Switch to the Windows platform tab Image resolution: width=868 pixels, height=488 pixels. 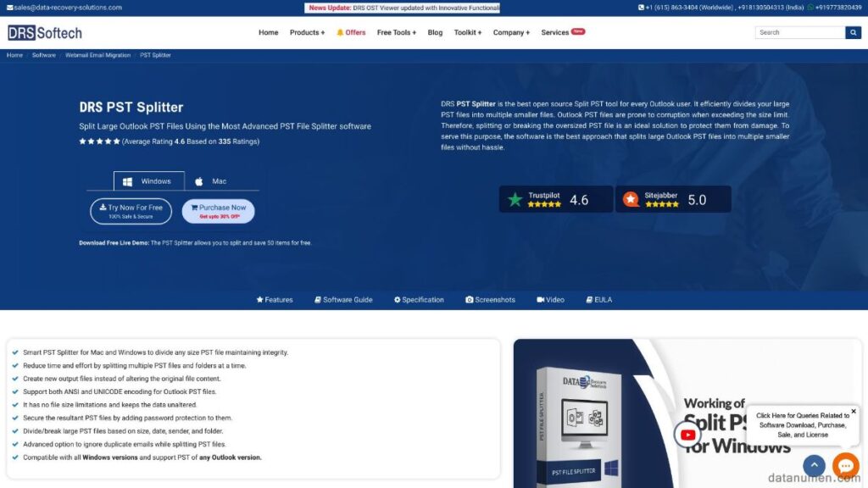click(148, 181)
